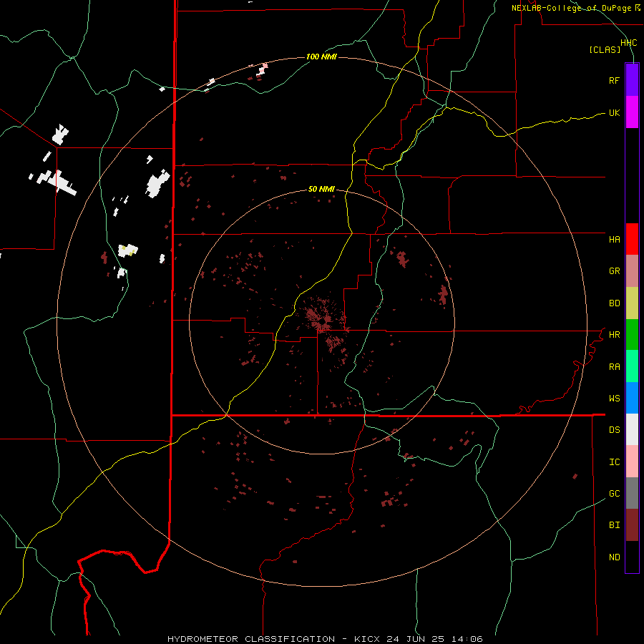Screen dimensions: 644x644
Task: Click the 'HYDROMETEOR CLASSIFICATION' title text
Action: [x=251, y=639]
